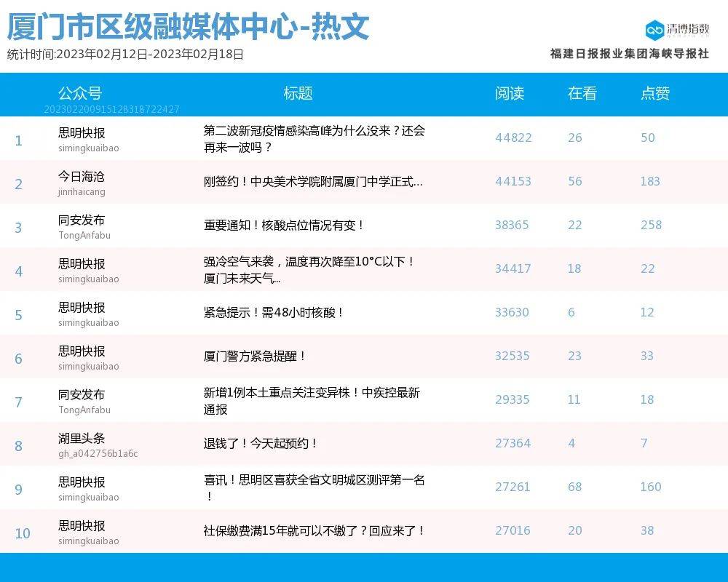Viewport: 728px width, 582px height.
Task: Open the 退钱了！今天起预约 article
Action: tap(261, 443)
